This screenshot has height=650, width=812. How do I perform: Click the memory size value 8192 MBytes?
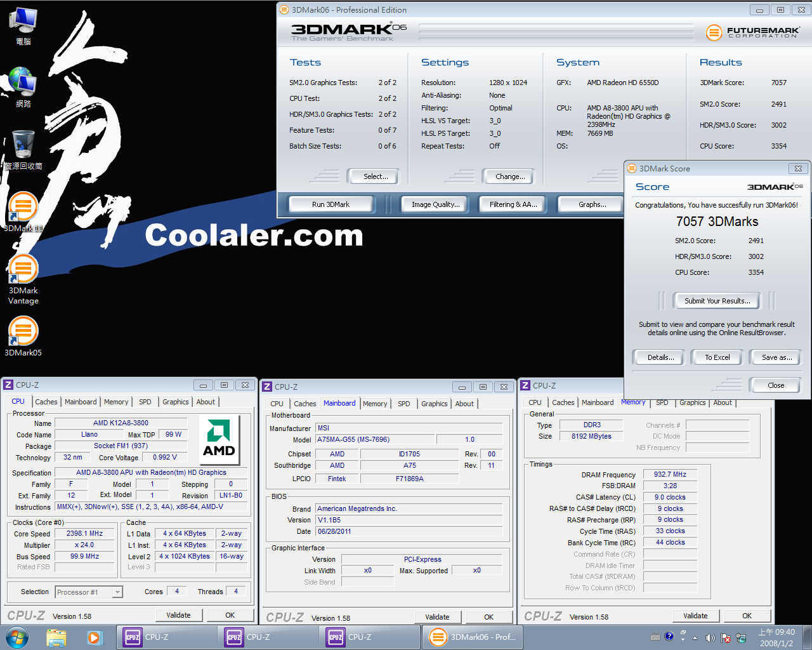(x=591, y=436)
